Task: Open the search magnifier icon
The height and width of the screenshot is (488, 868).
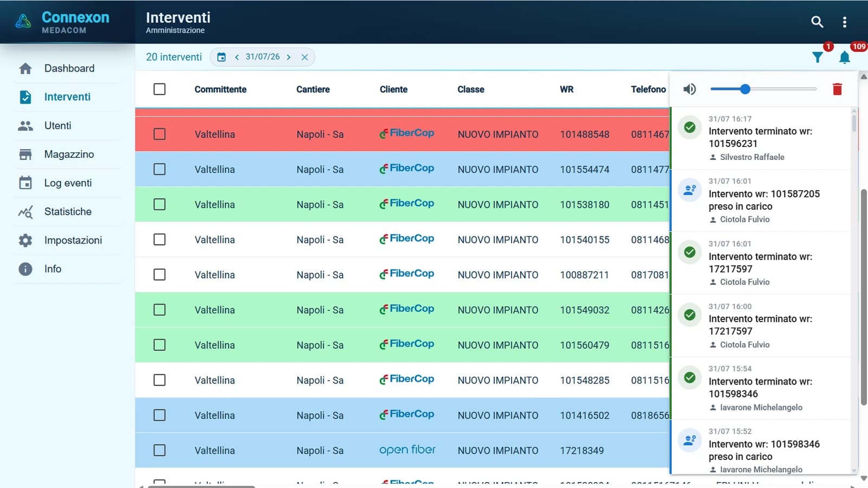Action: [817, 22]
